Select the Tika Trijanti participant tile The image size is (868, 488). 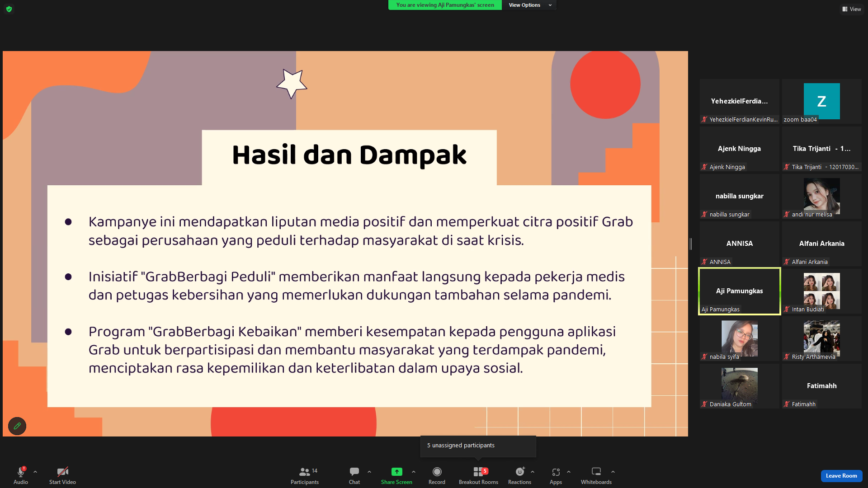tap(822, 149)
